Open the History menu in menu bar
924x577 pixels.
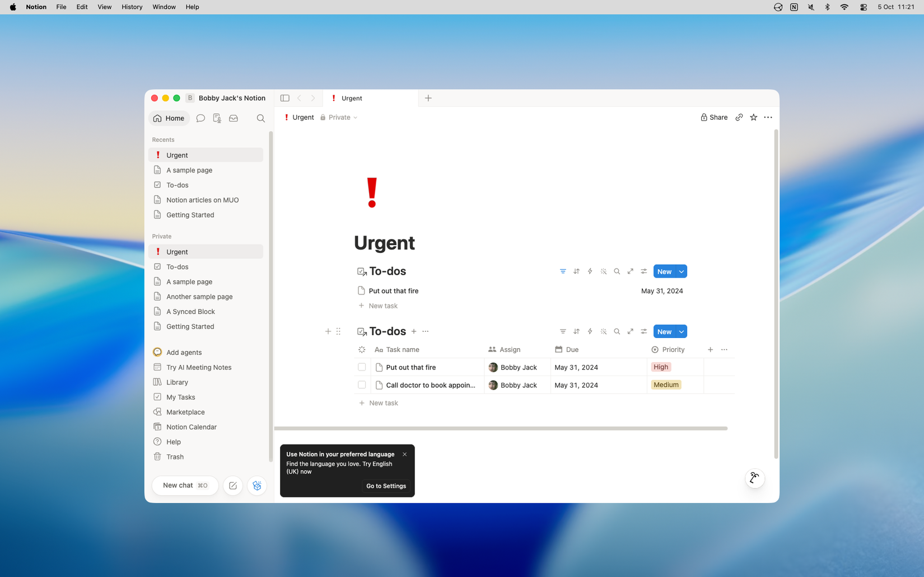tap(132, 7)
